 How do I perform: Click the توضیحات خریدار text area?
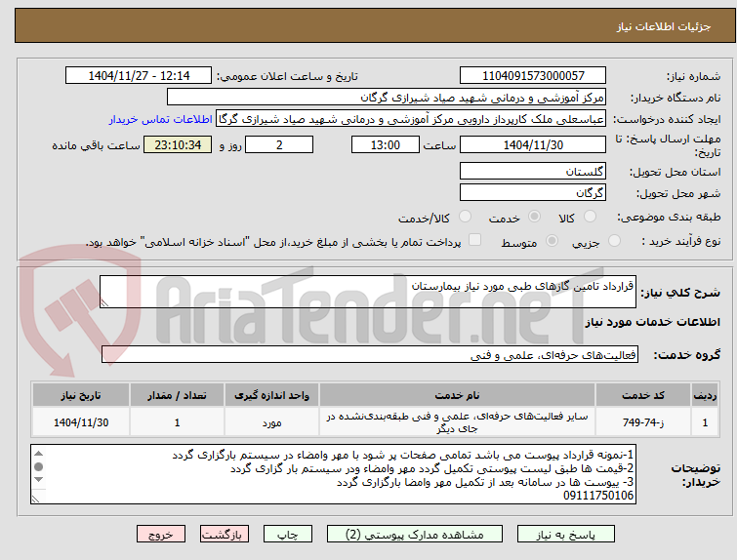click(x=334, y=474)
